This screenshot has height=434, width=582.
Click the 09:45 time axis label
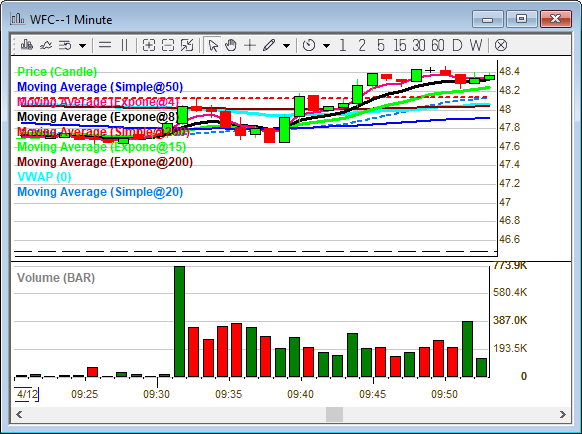tap(373, 394)
